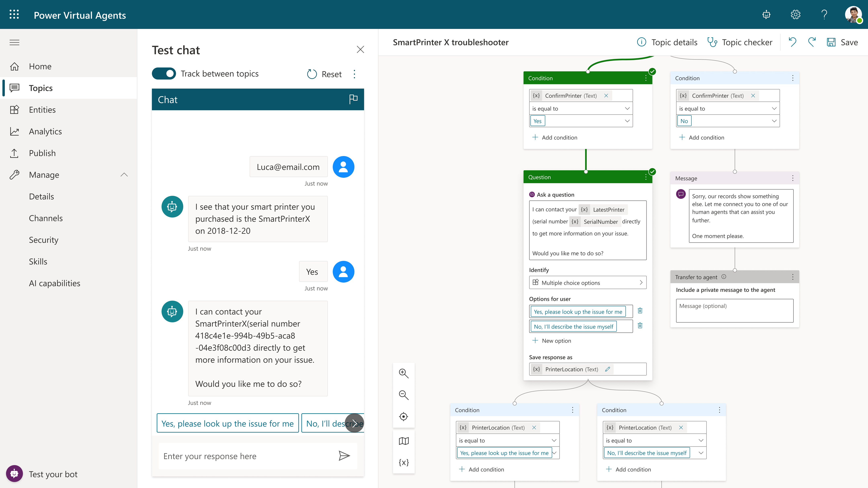Open Details under Manage
The width and height of the screenshot is (868, 488).
pos(41,196)
